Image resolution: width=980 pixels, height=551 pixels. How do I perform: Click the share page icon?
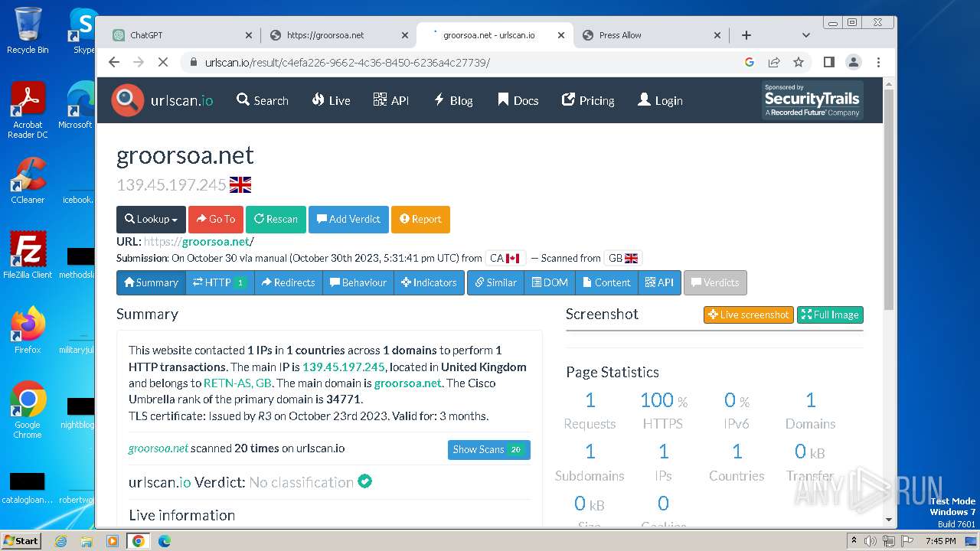tap(774, 62)
